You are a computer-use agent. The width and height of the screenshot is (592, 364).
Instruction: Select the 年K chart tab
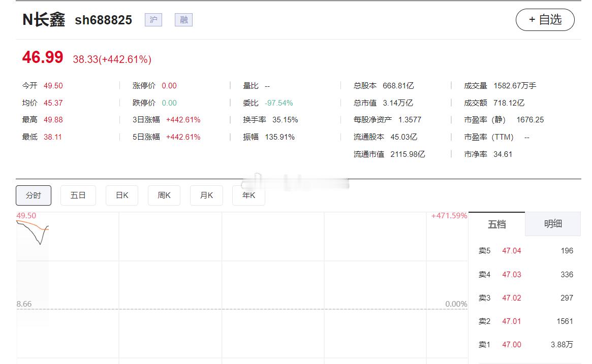click(x=248, y=195)
